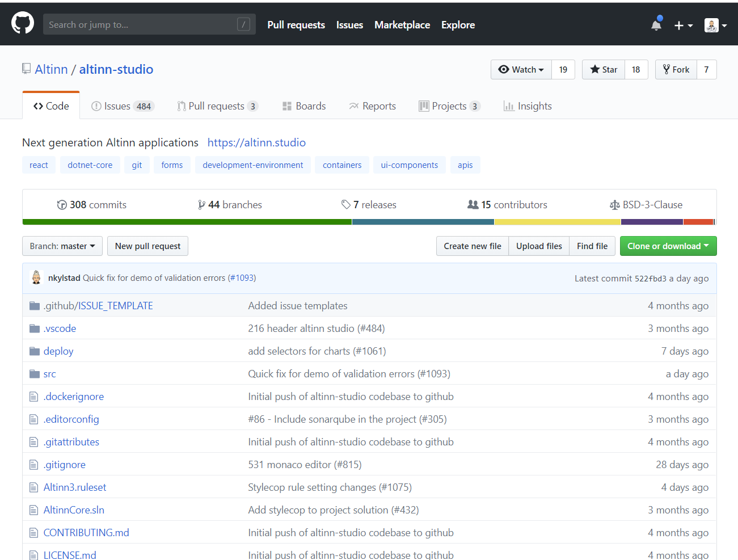
Task: Click Upload files button
Action: click(539, 246)
